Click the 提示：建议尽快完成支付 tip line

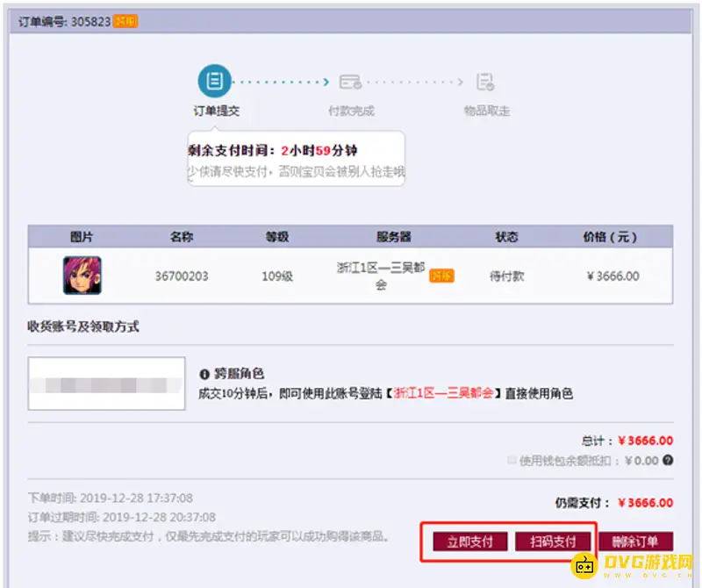click(x=209, y=536)
